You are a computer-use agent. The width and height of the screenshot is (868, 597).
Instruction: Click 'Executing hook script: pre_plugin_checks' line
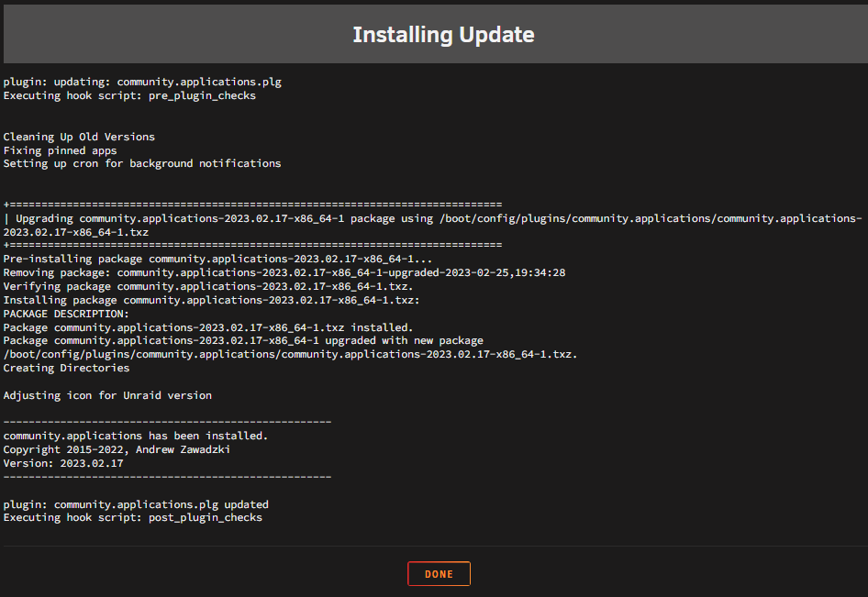129,95
